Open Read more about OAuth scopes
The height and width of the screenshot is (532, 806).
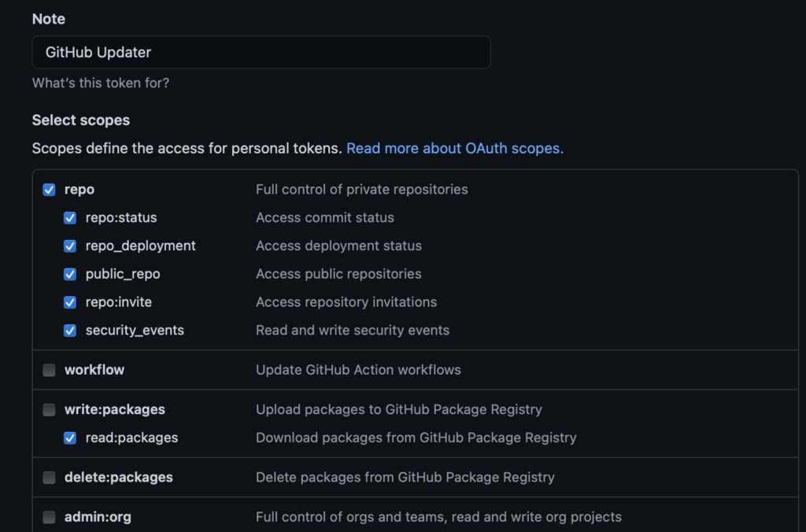pos(455,148)
